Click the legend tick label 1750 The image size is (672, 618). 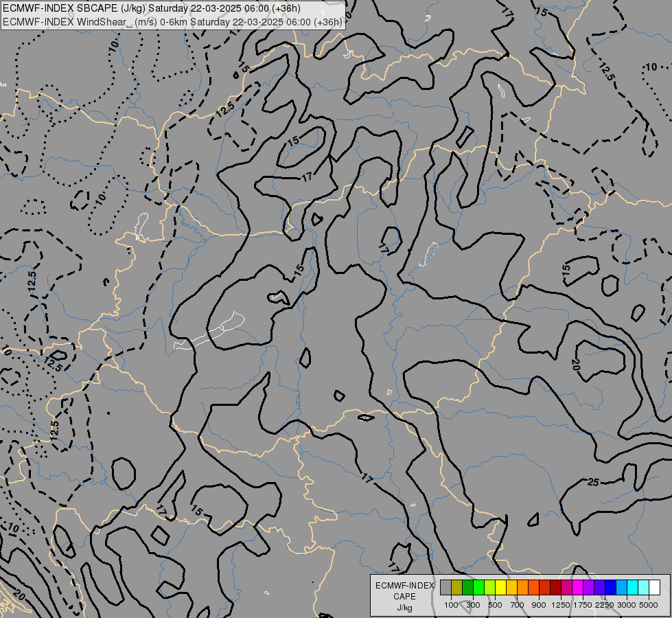click(x=583, y=605)
